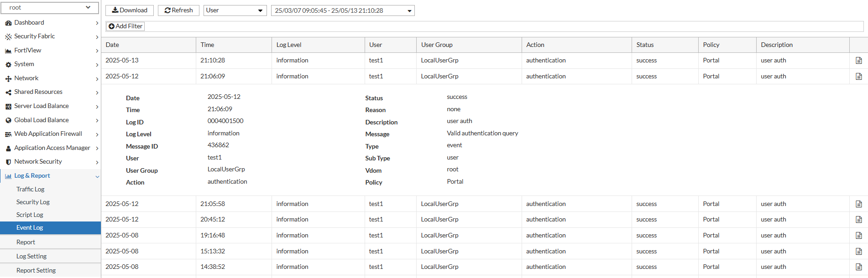Click the Security Fabric icon in sidebar
868x278 pixels.
[x=8, y=36]
